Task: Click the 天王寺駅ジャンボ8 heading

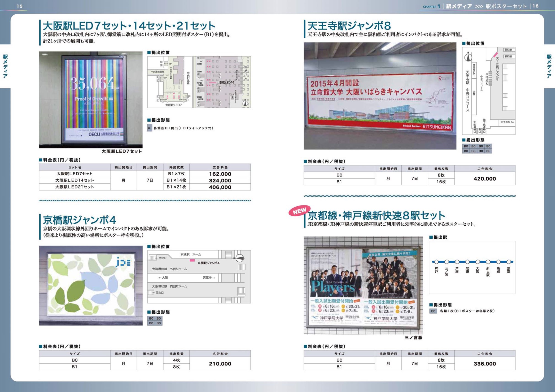Action: (349, 26)
